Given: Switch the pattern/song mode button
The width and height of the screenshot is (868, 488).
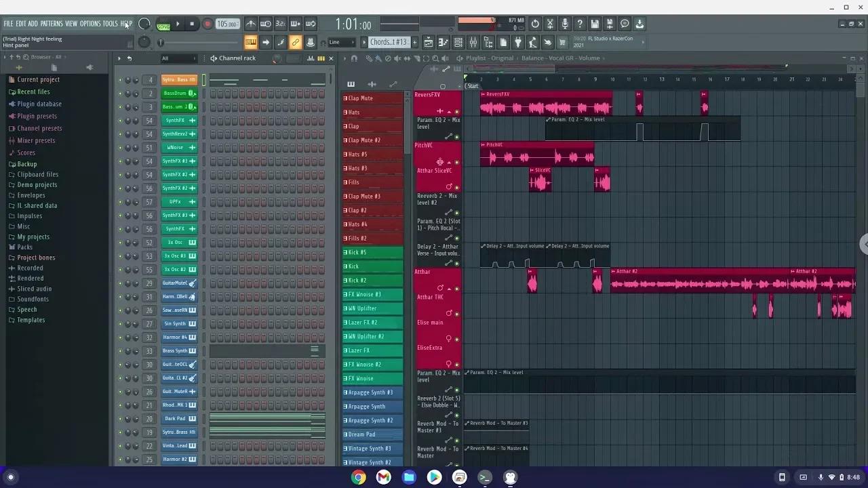Looking at the screenshot, I should tap(163, 24).
